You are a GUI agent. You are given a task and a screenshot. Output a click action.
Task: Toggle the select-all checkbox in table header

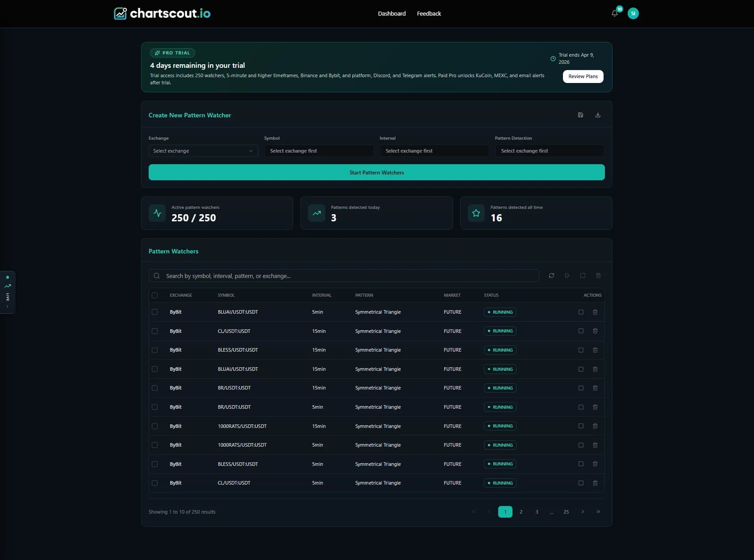(155, 295)
